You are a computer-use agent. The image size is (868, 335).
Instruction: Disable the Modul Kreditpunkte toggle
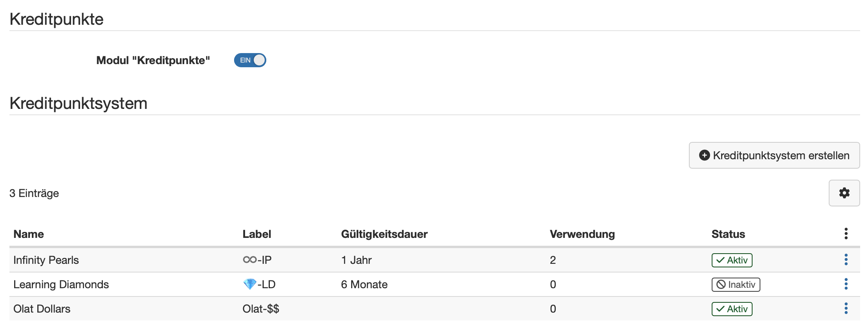click(250, 60)
